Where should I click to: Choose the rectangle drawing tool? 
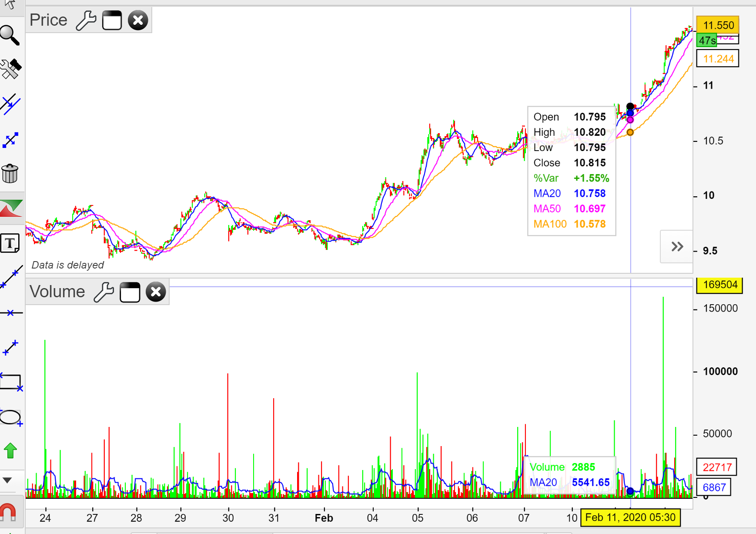coord(11,383)
